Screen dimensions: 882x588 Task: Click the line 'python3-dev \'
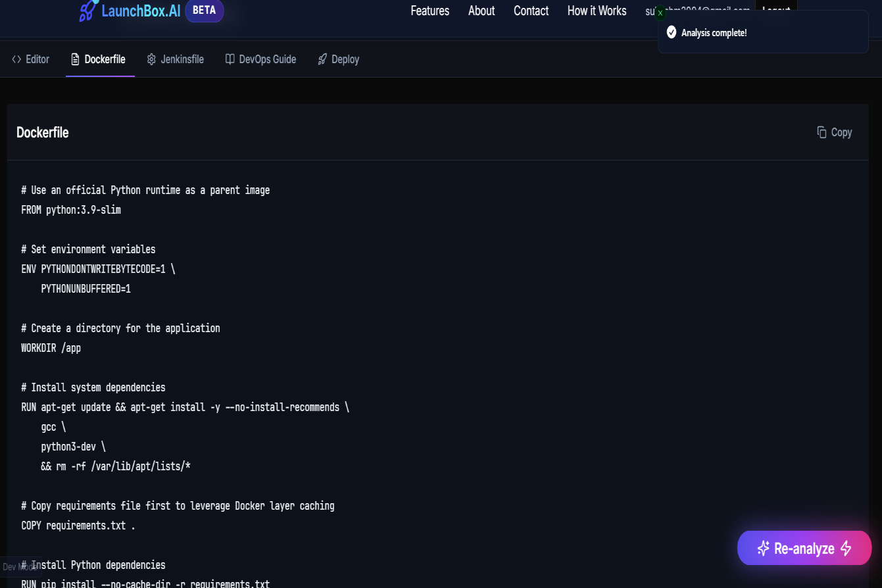coord(73,447)
